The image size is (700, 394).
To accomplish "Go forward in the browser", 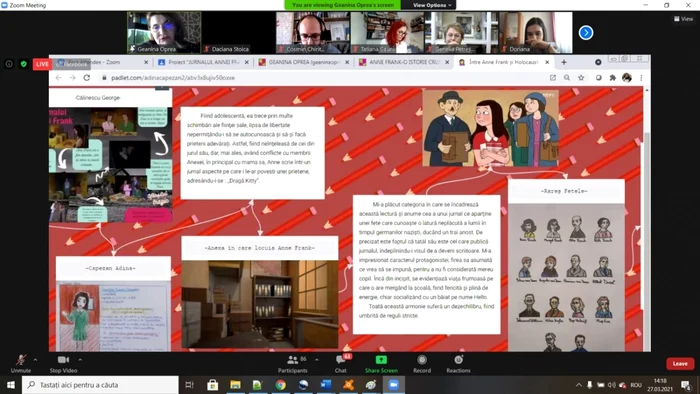I will tap(72, 78).
